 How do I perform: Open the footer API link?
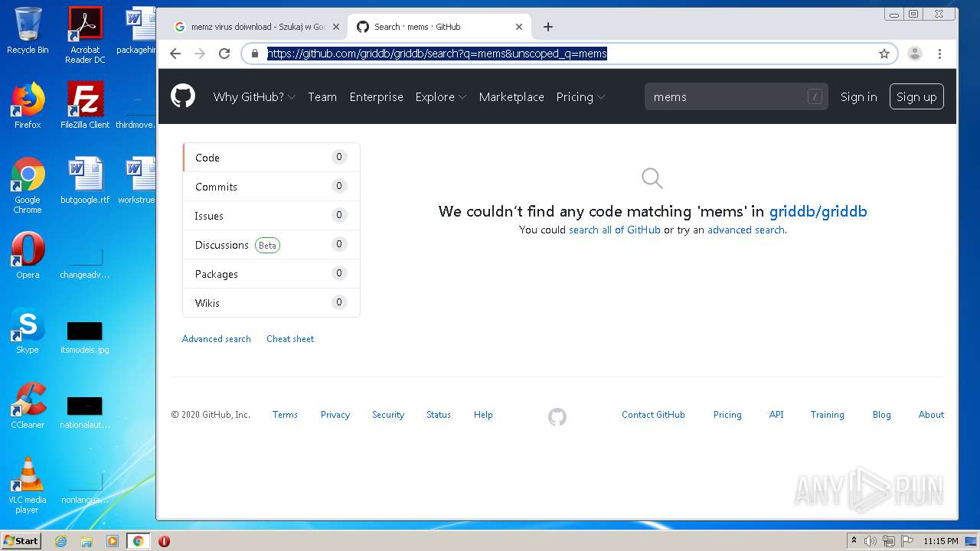776,415
